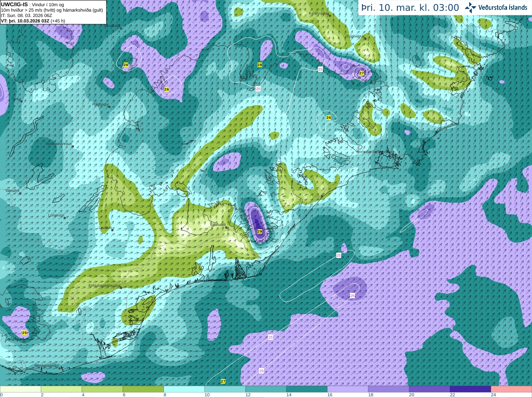The image size is (532, 398).
Task: Click the yellow 27 marker above the legend
Action: point(223,381)
